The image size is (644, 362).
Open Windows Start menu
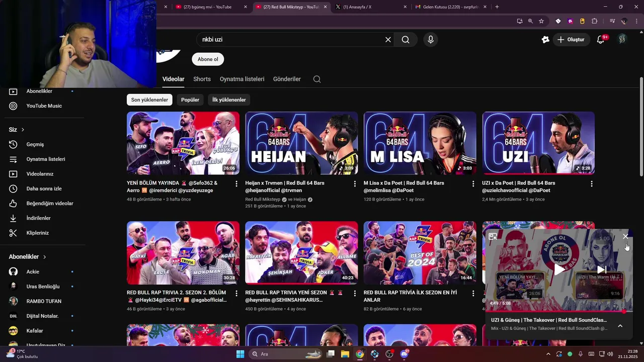pos(240,354)
